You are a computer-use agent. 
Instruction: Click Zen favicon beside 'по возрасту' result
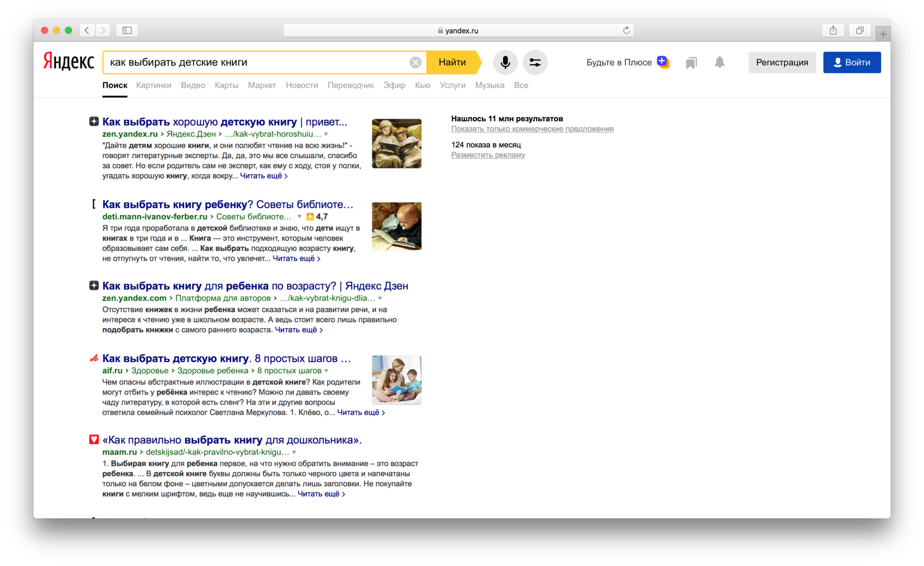[x=94, y=286]
